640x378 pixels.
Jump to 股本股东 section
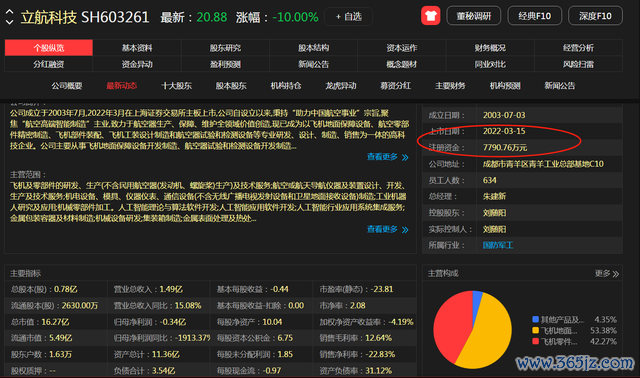coord(231,86)
